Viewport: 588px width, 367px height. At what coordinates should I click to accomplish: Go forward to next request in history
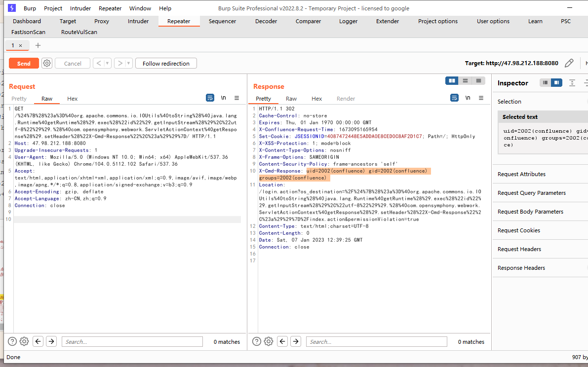click(x=120, y=63)
